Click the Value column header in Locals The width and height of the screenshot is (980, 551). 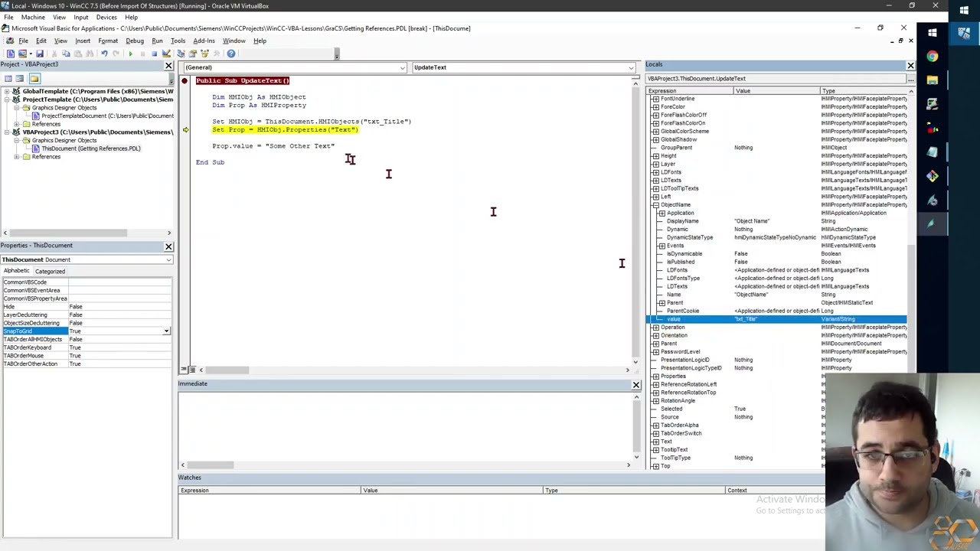(x=777, y=91)
